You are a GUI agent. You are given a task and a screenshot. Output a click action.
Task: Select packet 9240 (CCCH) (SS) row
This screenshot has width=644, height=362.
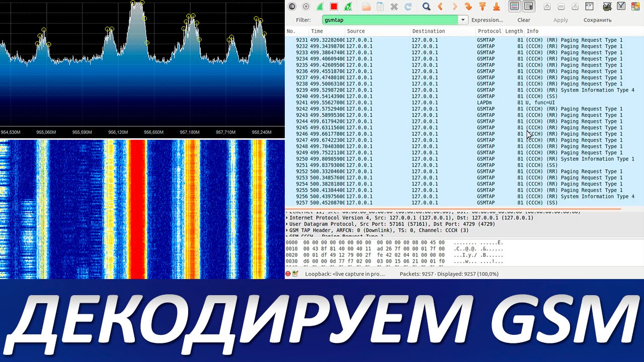[464, 96]
